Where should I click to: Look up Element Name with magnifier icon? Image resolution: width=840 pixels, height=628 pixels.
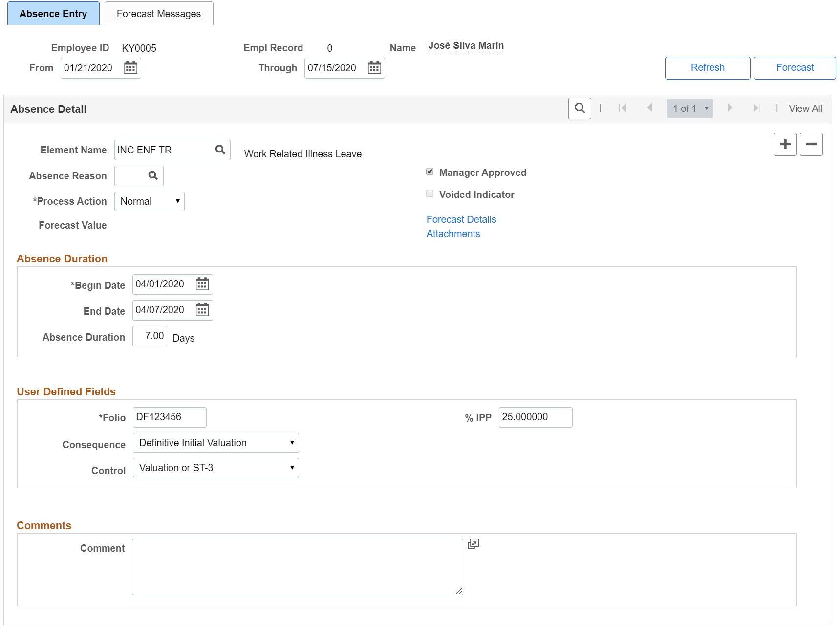tap(220, 150)
